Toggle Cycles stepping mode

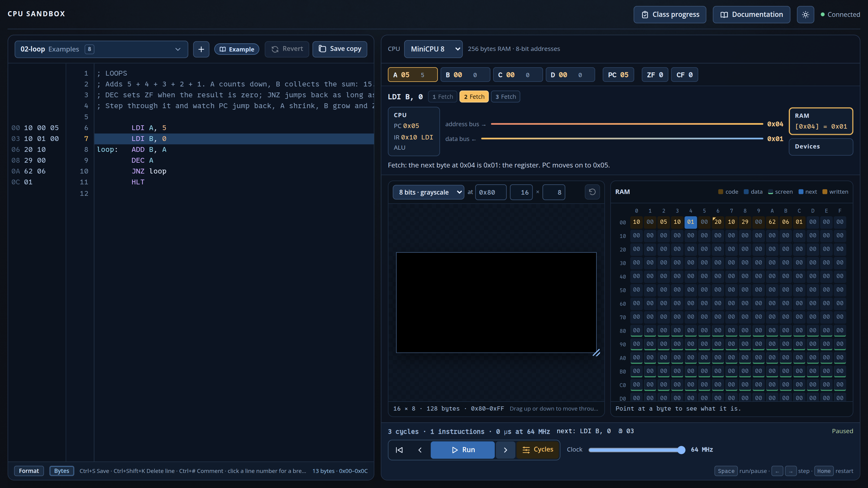pos(538,450)
